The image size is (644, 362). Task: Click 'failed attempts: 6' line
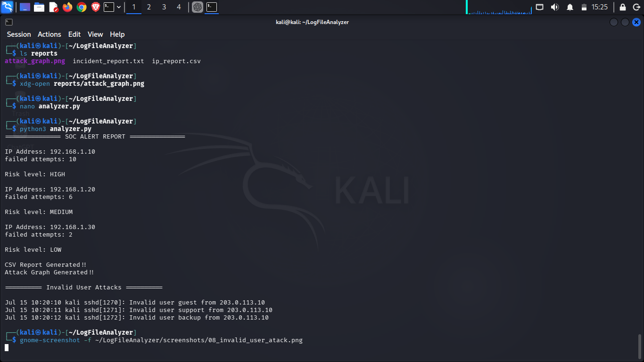[x=39, y=197]
